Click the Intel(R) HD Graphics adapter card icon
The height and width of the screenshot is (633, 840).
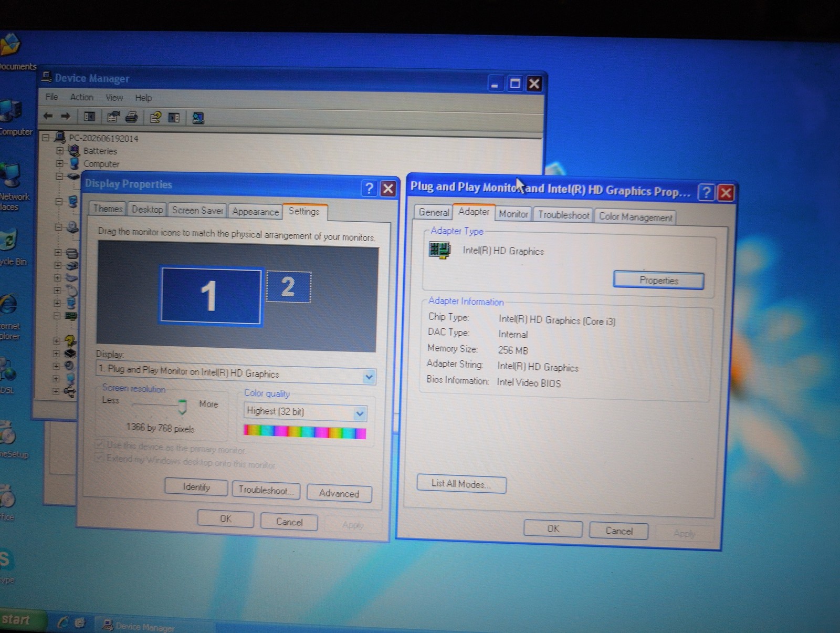pos(439,250)
